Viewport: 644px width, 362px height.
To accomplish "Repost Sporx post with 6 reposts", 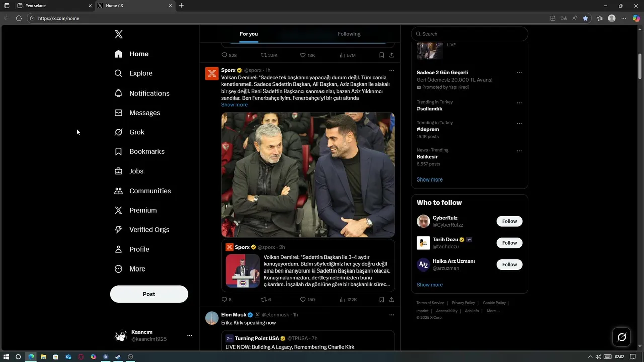I will coord(266,300).
